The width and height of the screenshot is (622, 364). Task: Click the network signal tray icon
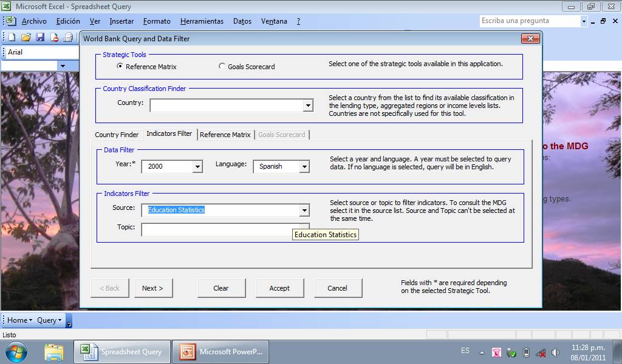click(540, 352)
